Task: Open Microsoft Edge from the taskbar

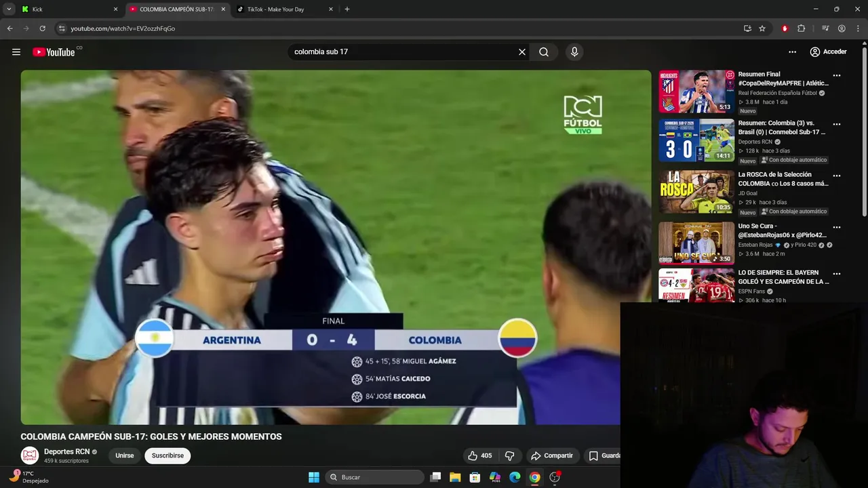Action: tap(515, 477)
